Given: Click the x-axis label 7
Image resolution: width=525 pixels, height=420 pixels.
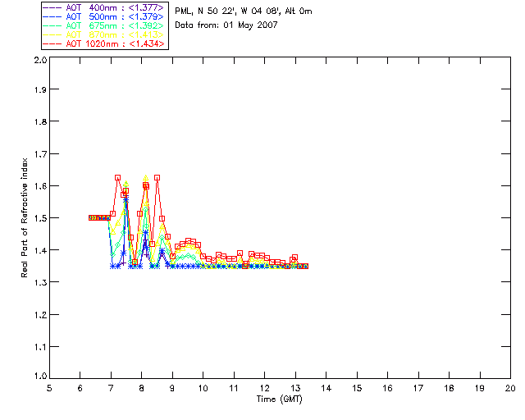Looking at the screenshot, I should (111, 388).
